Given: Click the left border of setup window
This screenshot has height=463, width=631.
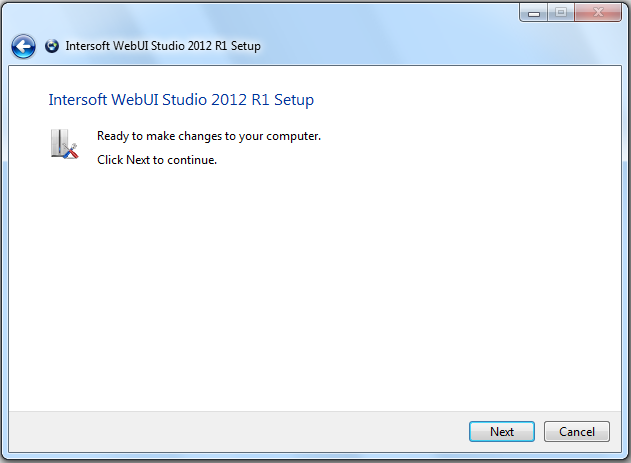Looking at the screenshot, I should pos(3,250).
